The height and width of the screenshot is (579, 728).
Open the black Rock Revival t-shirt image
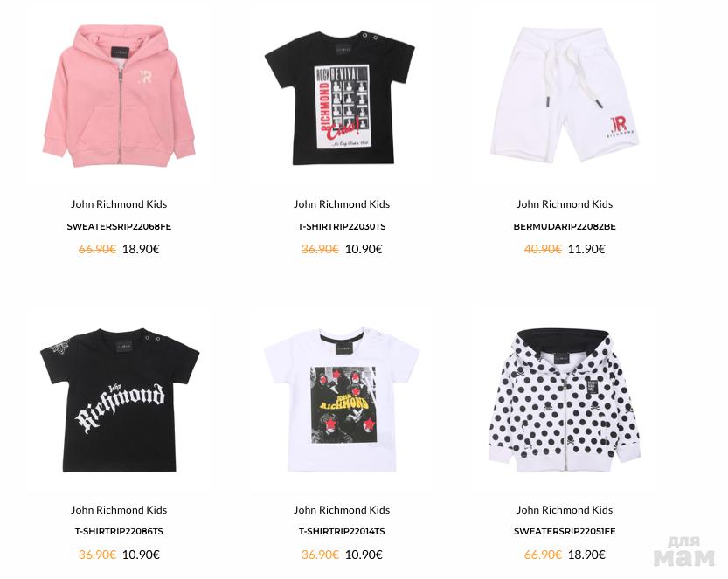coord(340,98)
